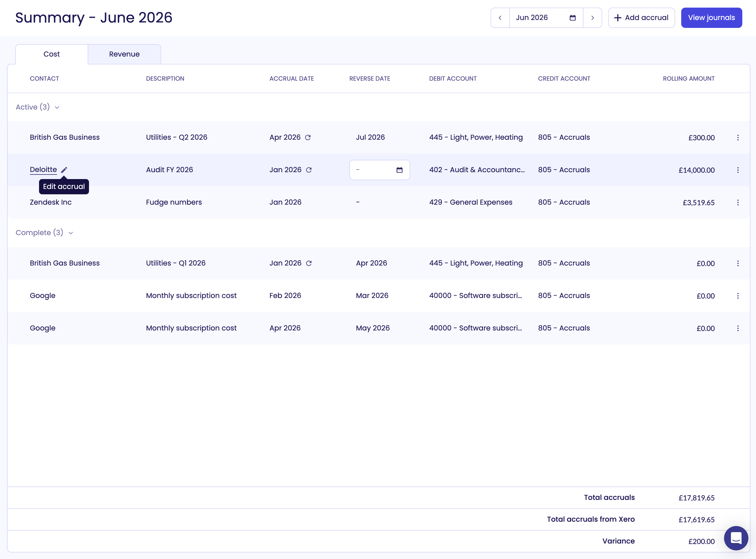Click the DESCRIPTION column header

tap(165, 79)
